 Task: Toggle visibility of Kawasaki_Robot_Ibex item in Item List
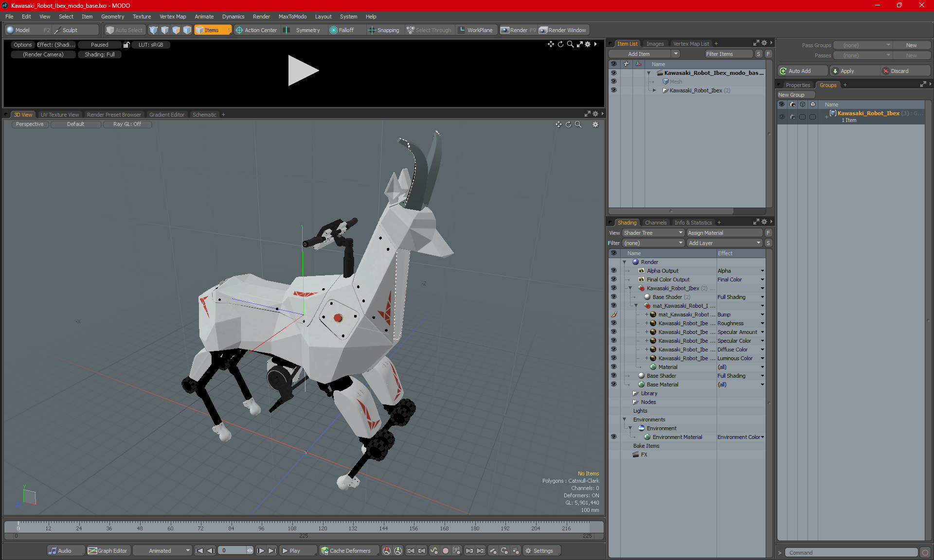(x=613, y=90)
